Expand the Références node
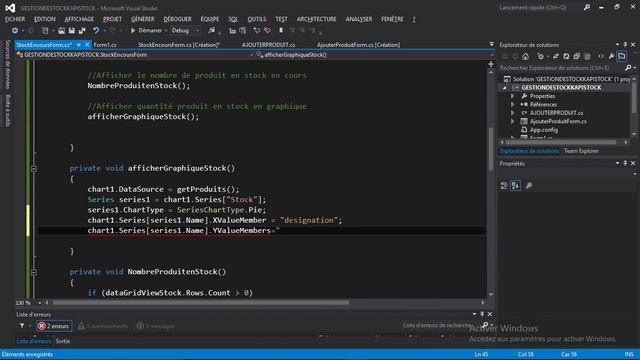Image resolution: width=640 pixels, height=360 pixels. (513, 104)
